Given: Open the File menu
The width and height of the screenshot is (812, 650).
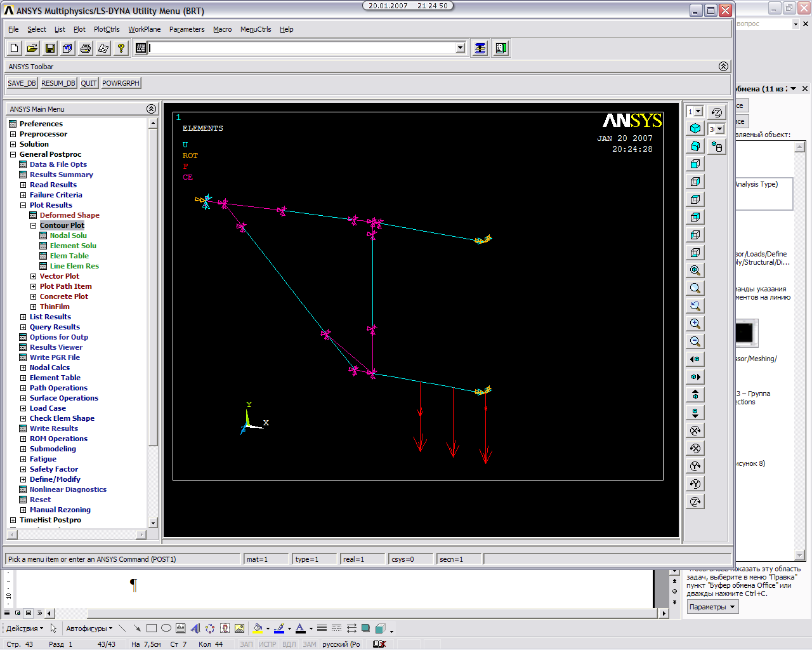Looking at the screenshot, I should point(13,29).
